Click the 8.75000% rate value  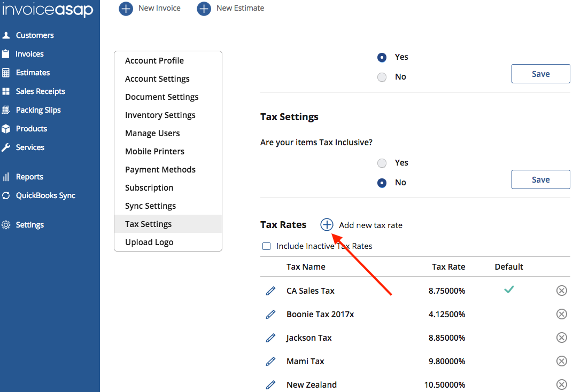[x=447, y=291]
